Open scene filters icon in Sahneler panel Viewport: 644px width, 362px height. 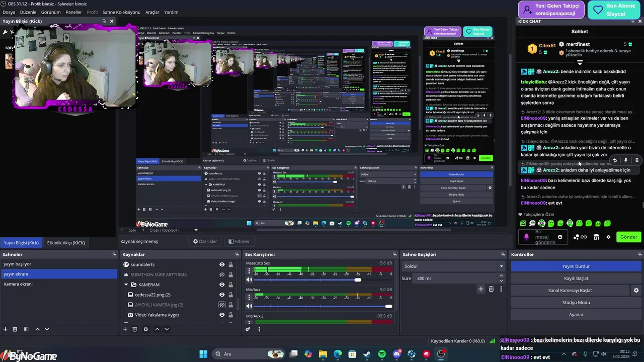coord(26,329)
